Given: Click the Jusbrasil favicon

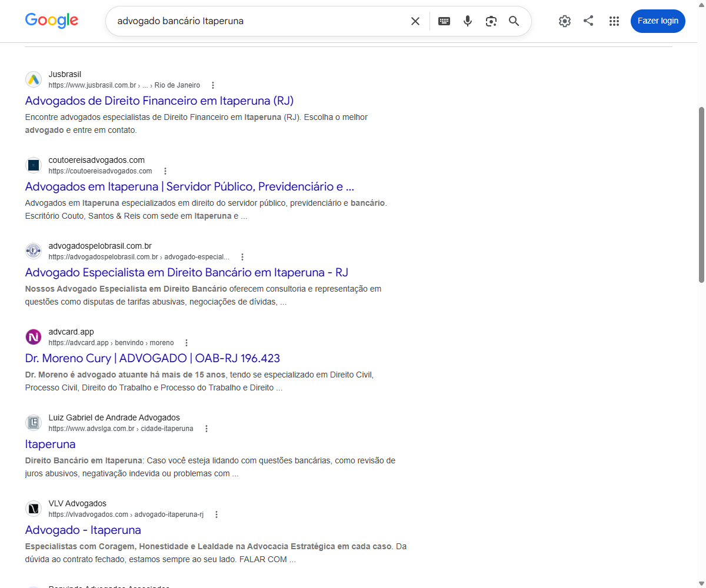Looking at the screenshot, I should 34,79.
